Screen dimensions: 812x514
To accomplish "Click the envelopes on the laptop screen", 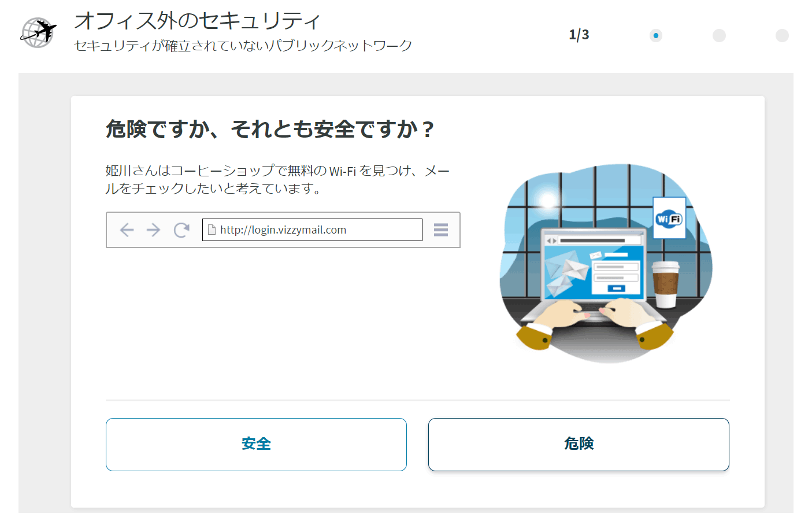I will point(563,272).
